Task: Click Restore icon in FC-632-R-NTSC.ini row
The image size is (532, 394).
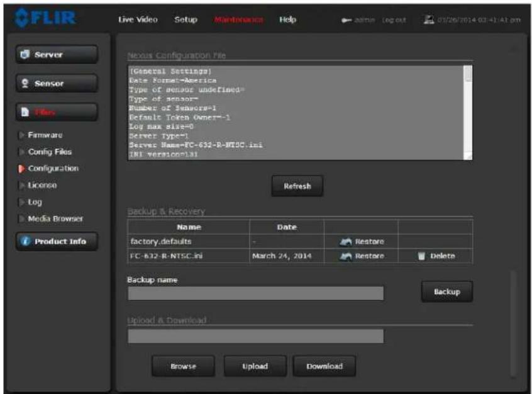Action: pyautogui.click(x=346, y=256)
